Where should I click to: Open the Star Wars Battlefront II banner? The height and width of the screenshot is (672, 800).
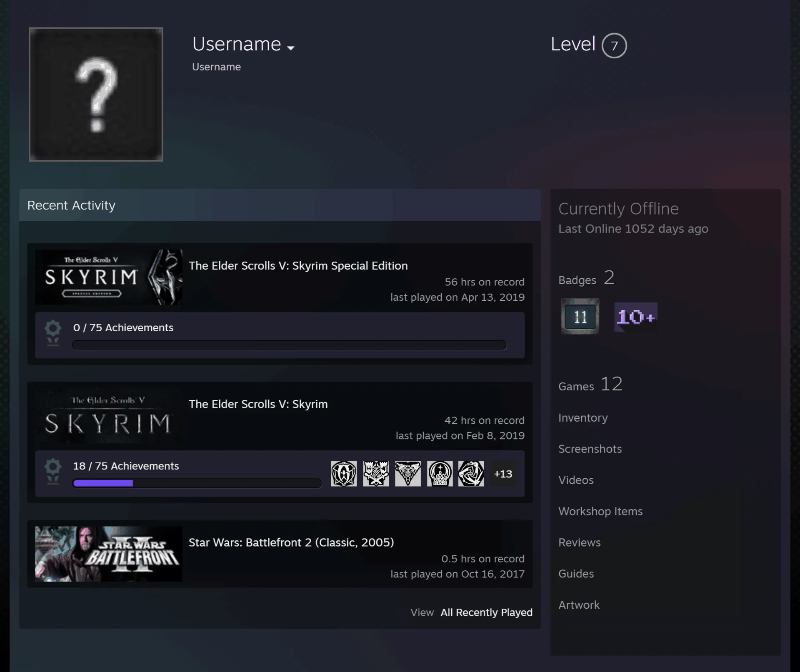[109, 554]
